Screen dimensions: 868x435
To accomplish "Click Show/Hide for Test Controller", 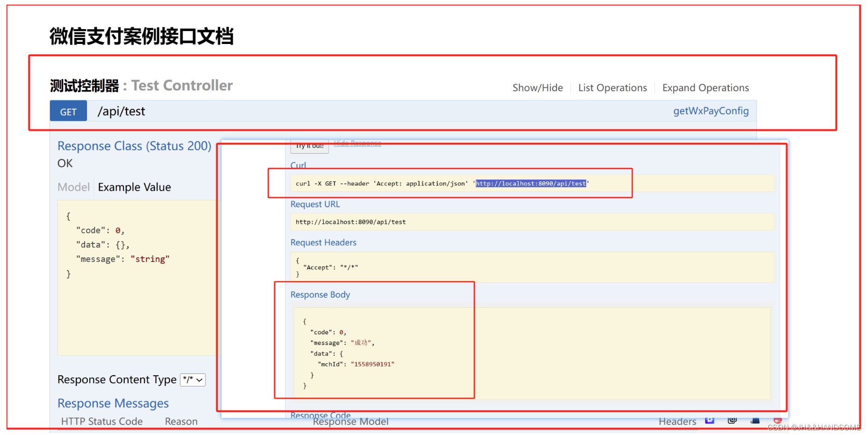I will tap(538, 88).
